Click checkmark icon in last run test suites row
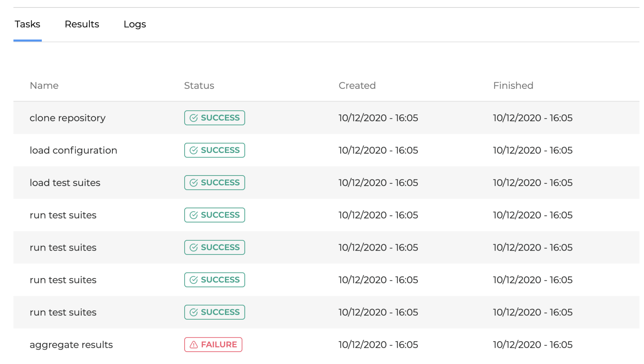 pyautogui.click(x=193, y=312)
